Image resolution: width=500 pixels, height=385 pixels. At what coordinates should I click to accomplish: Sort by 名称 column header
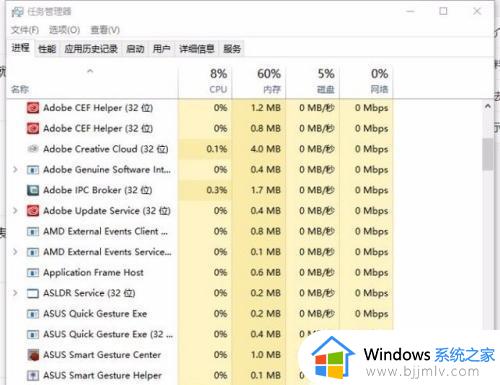pos(92,82)
